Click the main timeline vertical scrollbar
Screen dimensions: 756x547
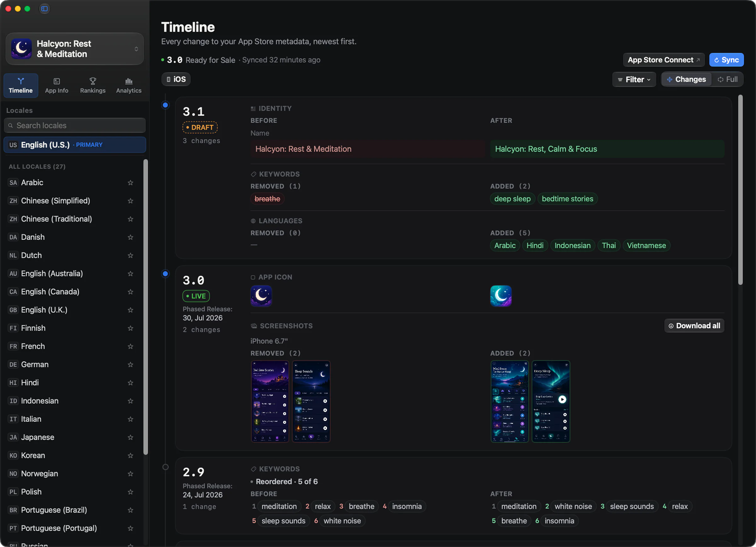[740, 190]
